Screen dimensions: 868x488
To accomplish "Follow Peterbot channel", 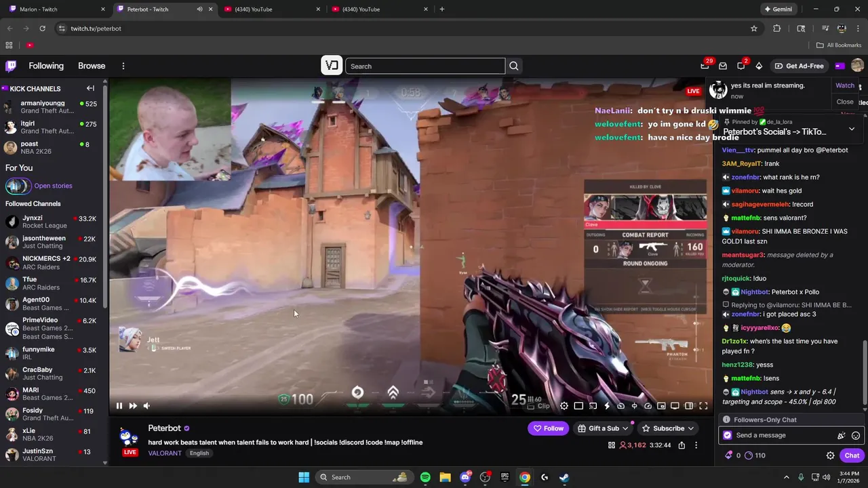I will click(548, 428).
